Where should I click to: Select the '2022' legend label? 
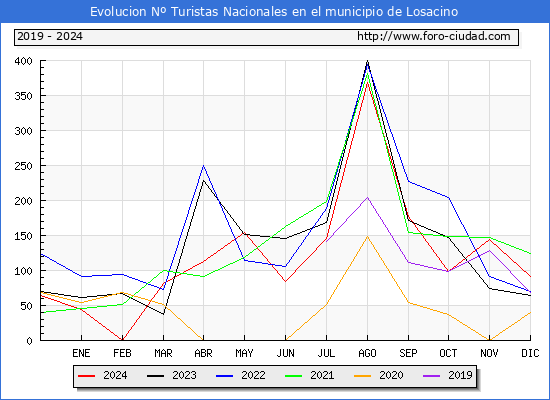pyautogui.click(x=253, y=375)
